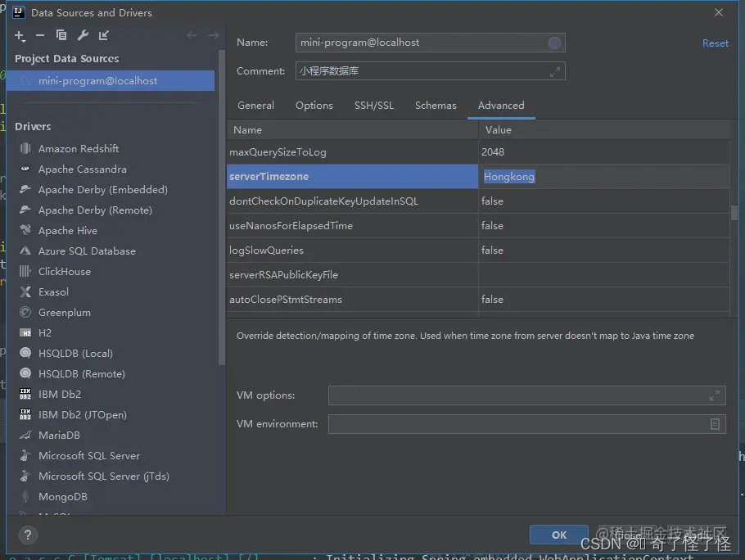Confirm with the OK button
The height and width of the screenshot is (560, 745).
tap(558, 535)
